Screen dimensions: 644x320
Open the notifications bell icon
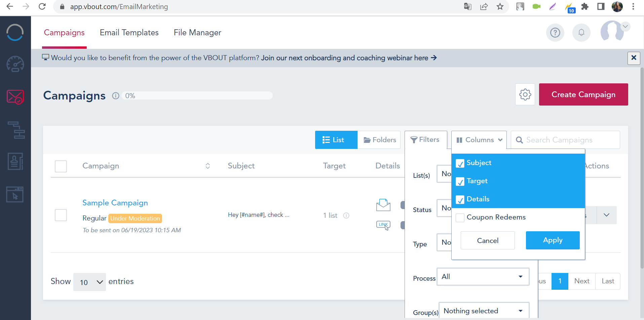[x=581, y=33]
